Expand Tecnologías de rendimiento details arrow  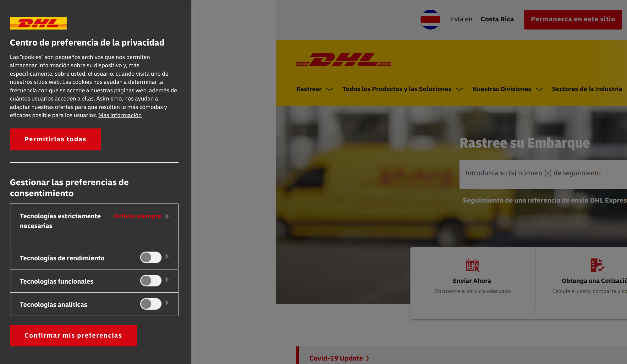coord(167,257)
